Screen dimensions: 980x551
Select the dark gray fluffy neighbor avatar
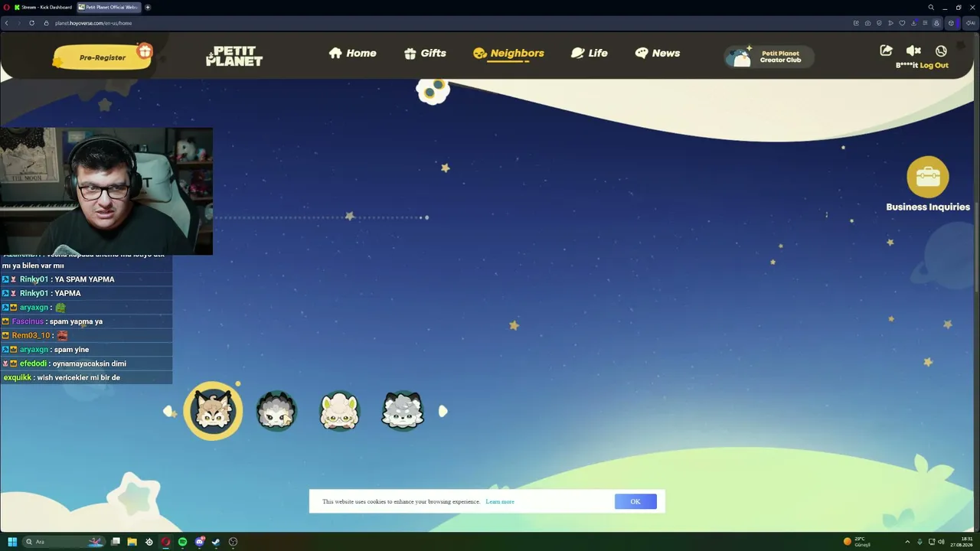point(276,411)
